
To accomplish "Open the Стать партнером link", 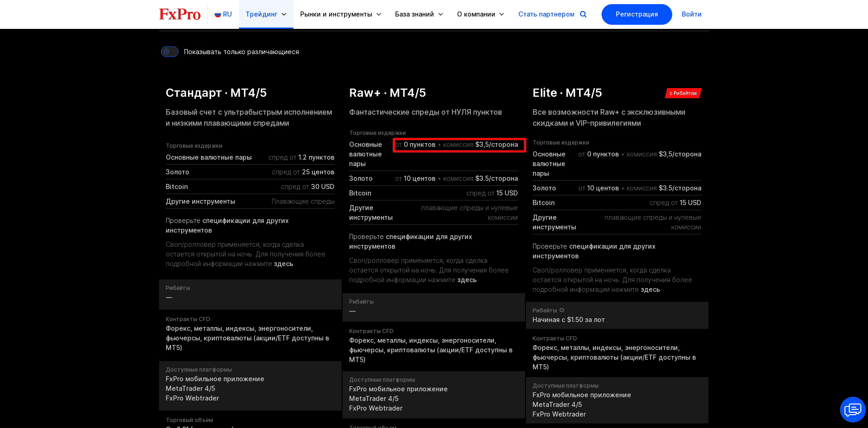I will click(546, 14).
